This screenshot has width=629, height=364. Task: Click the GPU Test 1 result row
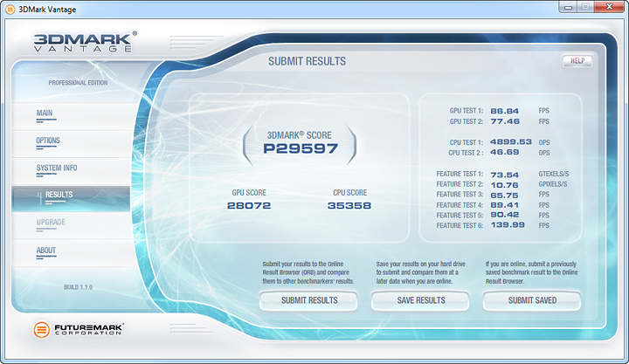[500, 111]
